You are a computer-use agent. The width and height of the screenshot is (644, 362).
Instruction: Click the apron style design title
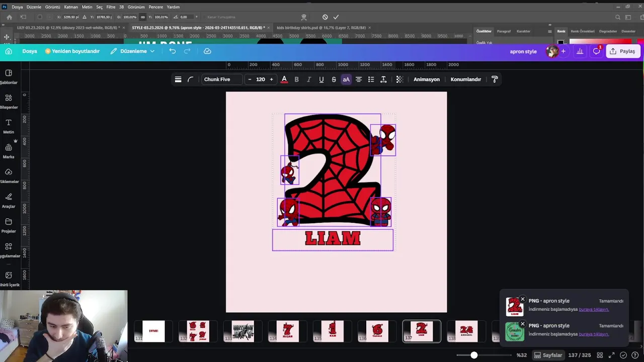[523, 51]
